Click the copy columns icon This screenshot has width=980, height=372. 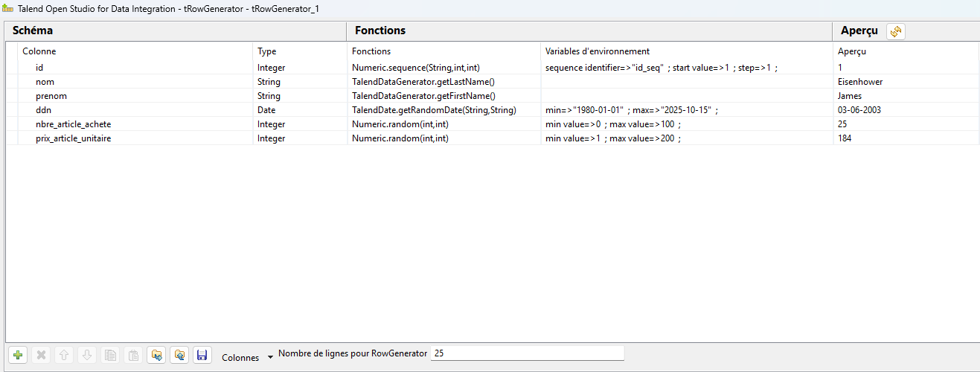(110, 356)
